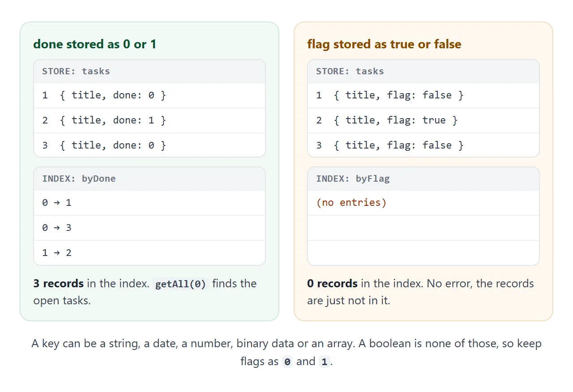Click the bold '0 records' text
The height and width of the screenshot is (392, 573).
[332, 284]
